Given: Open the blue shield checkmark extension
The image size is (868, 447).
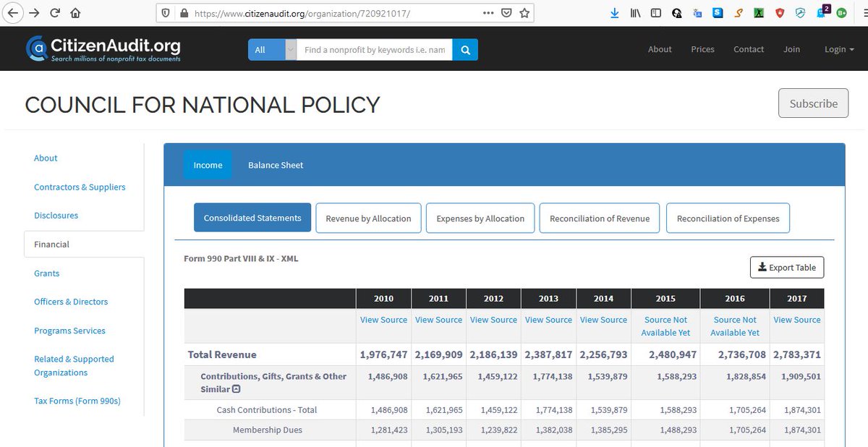Looking at the screenshot, I should (x=801, y=13).
